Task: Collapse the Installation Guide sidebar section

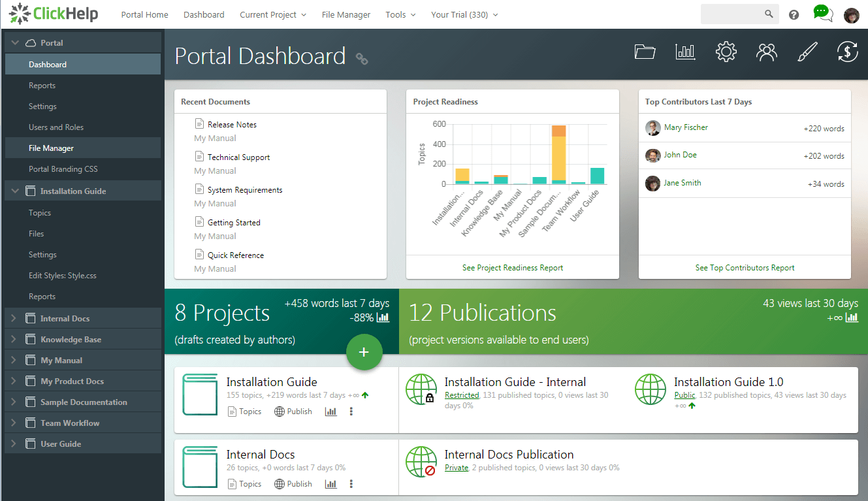Action: pos(14,191)
